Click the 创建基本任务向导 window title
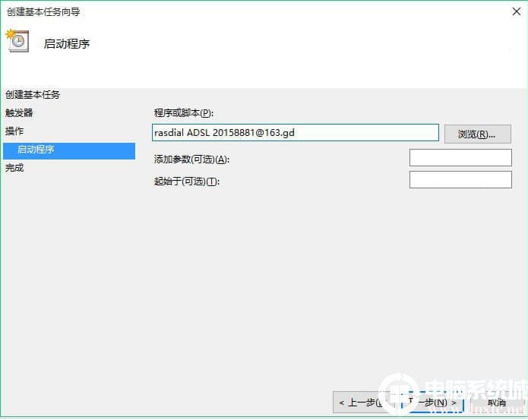This screenshot has height=420, width=528. click(x=43, y=12)
